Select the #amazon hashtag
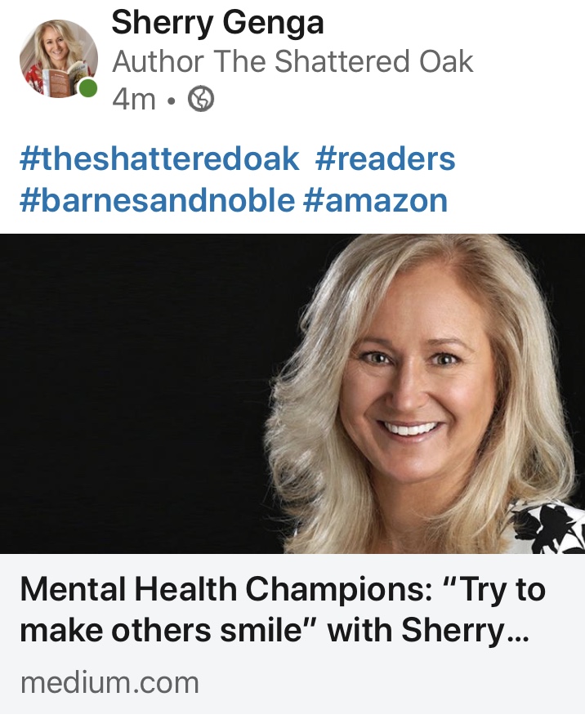 [x=375, y=200]
